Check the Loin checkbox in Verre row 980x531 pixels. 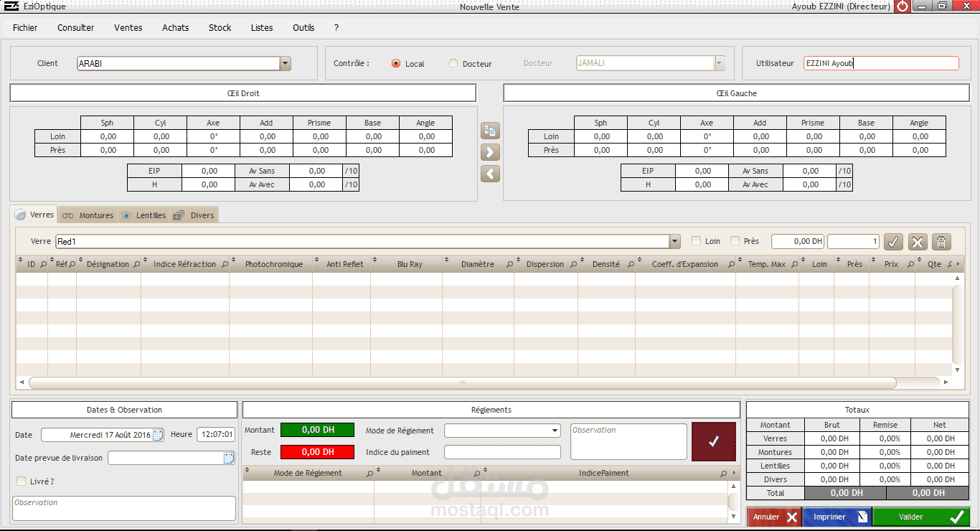(x=696, y=241)
